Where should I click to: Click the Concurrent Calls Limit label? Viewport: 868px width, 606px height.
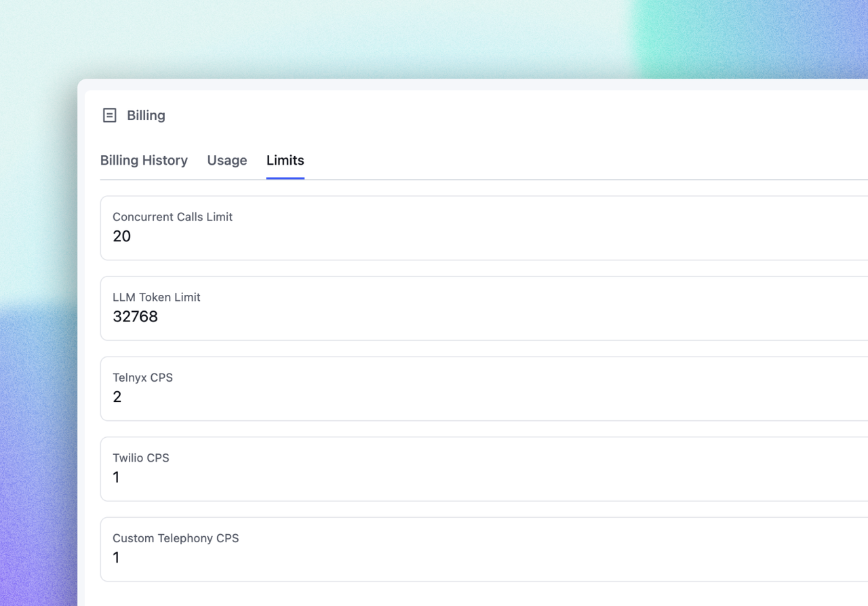coord(172,217)
